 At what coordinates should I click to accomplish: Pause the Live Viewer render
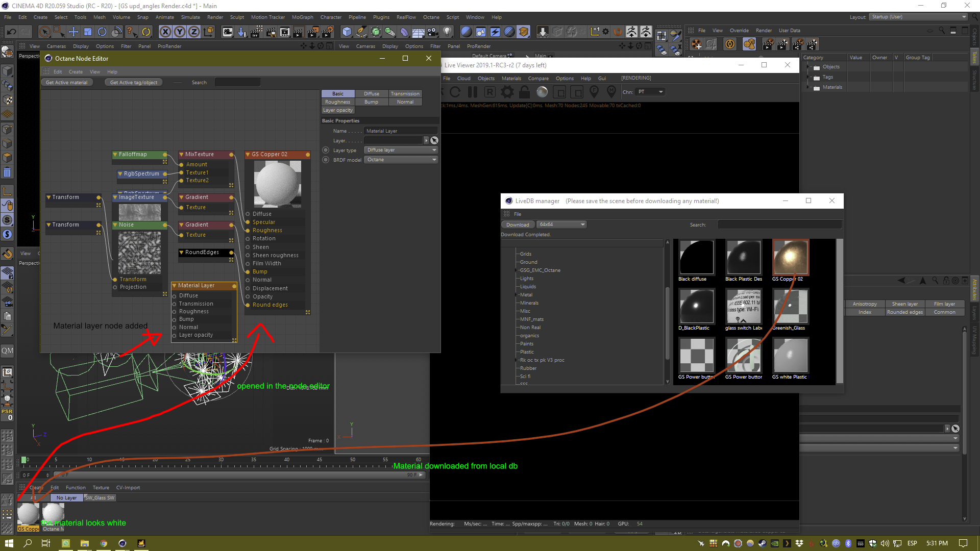473,92
